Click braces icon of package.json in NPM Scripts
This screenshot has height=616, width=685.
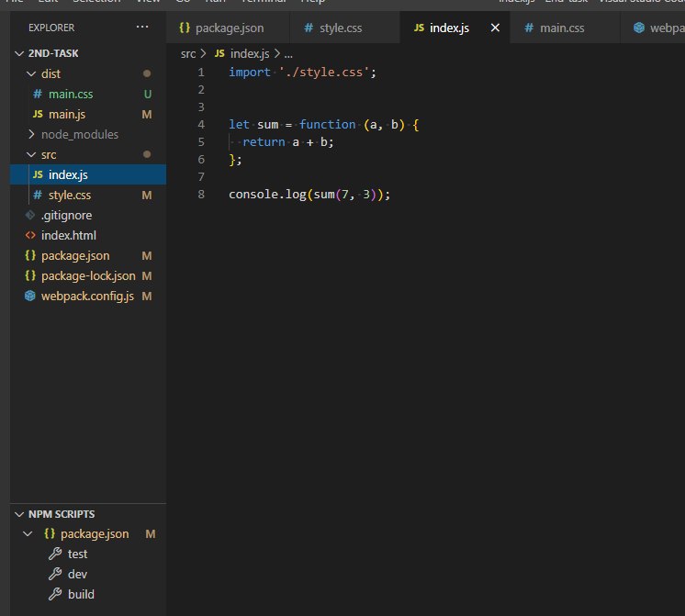pos(50,533)
